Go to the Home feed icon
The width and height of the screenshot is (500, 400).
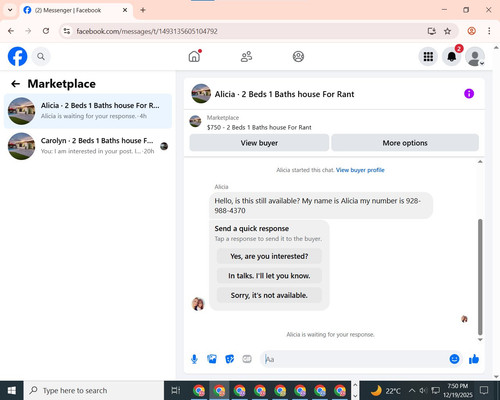click(194, 56)
